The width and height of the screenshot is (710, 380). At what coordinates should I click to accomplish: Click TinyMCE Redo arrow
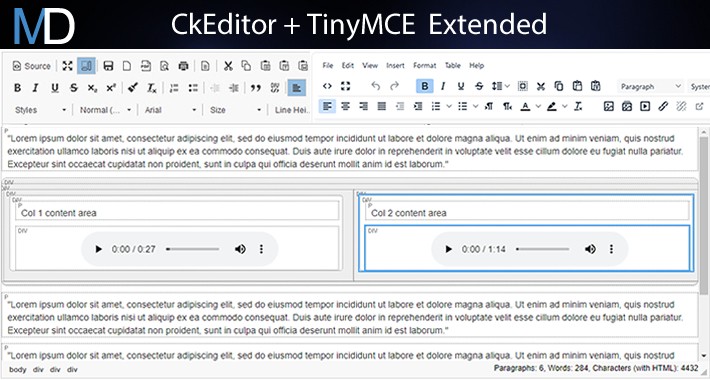tap(394, 86)
